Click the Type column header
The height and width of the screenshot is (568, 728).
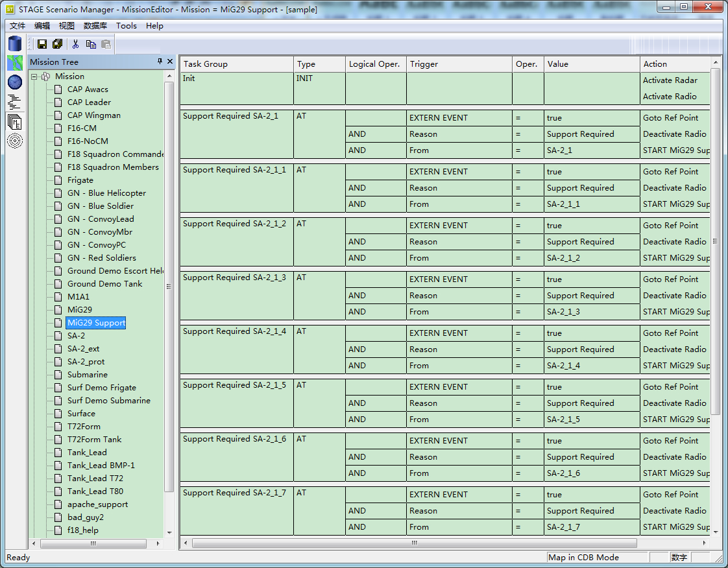coord(320,64)
